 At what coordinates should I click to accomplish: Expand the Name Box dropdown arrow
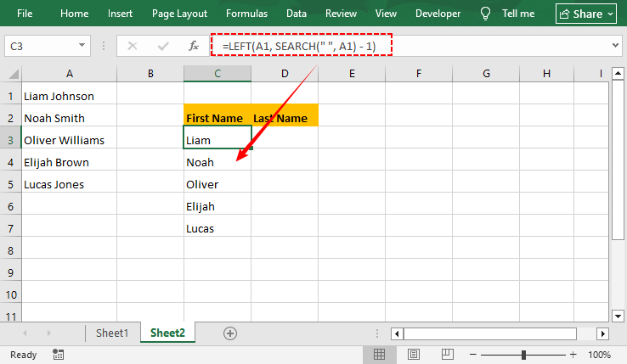tap(82, 45)
